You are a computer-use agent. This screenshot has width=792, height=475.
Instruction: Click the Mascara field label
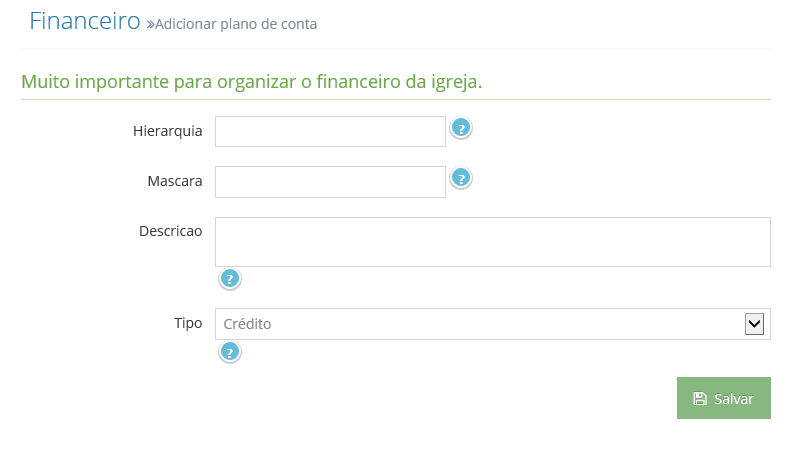pos(174,181)
